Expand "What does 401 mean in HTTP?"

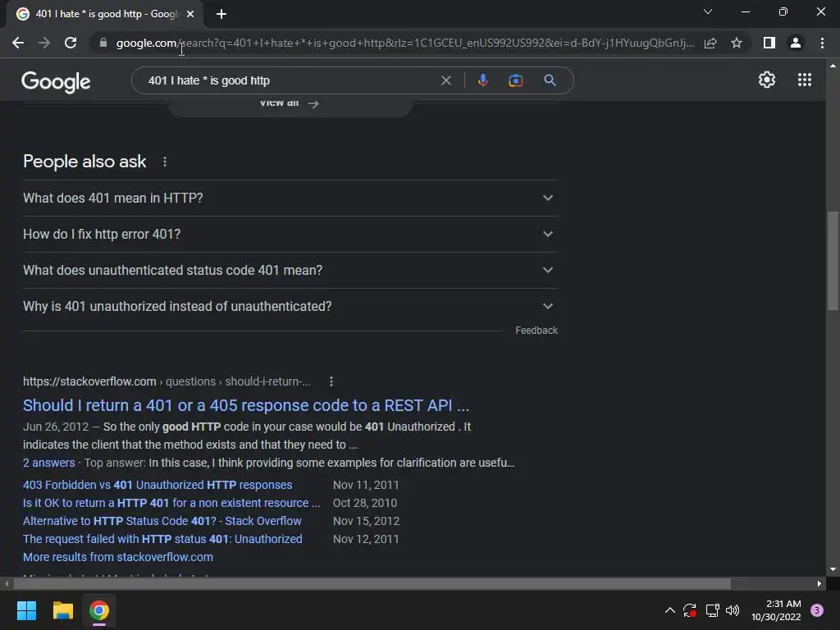tap(290, 199)
